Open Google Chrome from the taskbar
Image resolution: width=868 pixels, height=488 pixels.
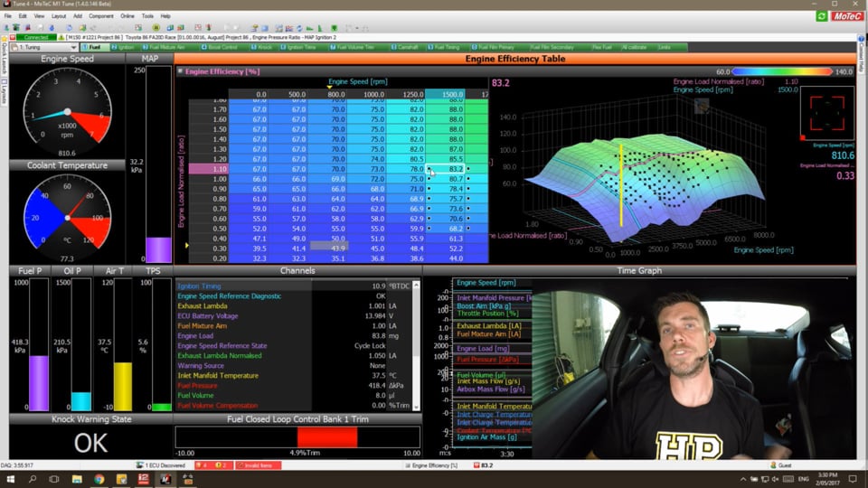tap(99, 479)
